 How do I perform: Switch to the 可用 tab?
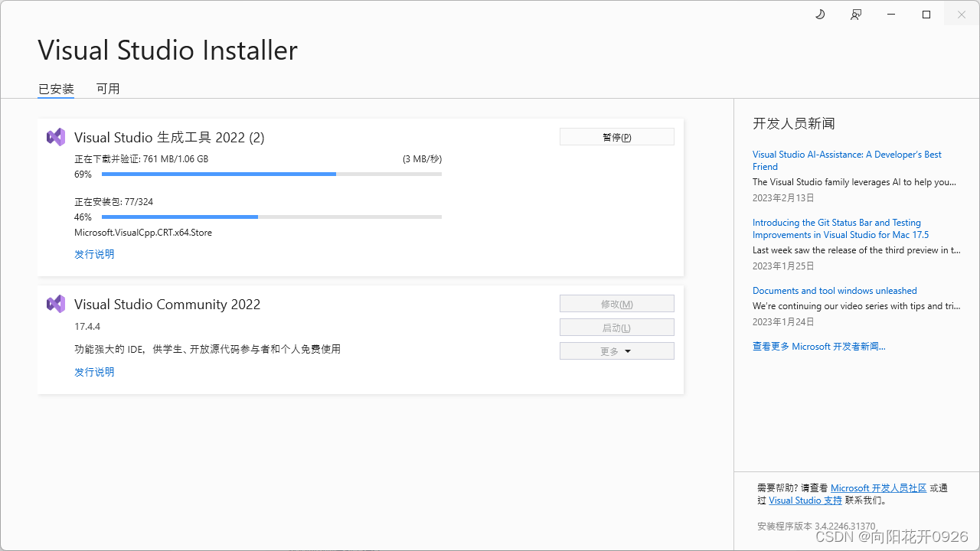[x=108, y=88]
